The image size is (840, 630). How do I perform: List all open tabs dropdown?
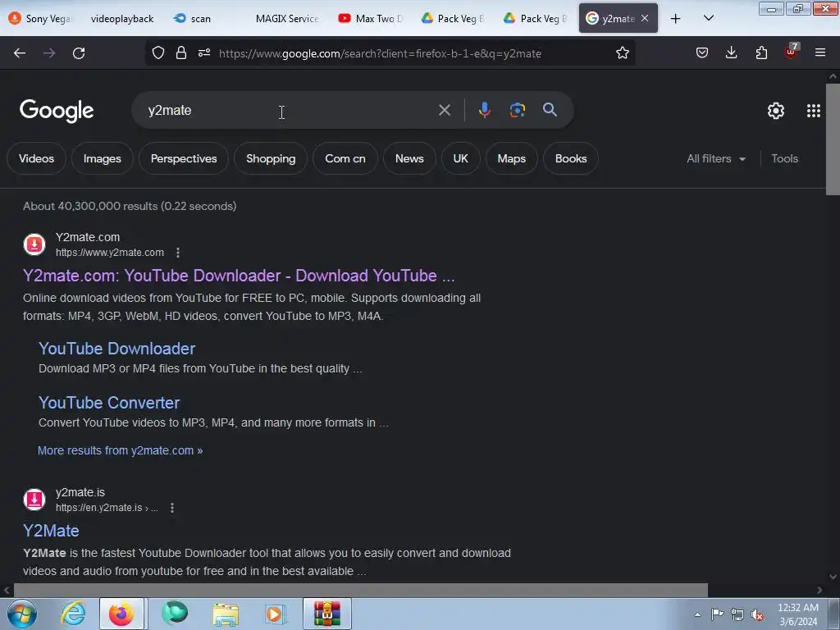tap(708, 18)
